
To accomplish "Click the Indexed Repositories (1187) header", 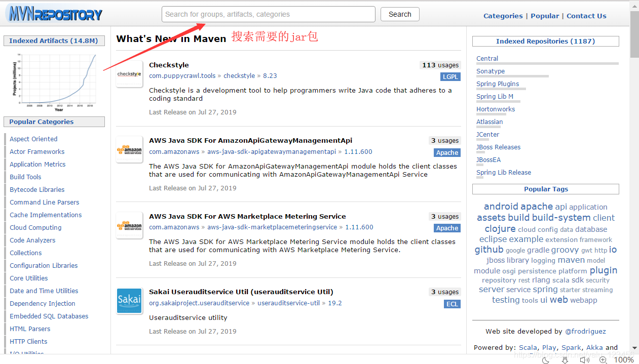I will pos(545,41).
